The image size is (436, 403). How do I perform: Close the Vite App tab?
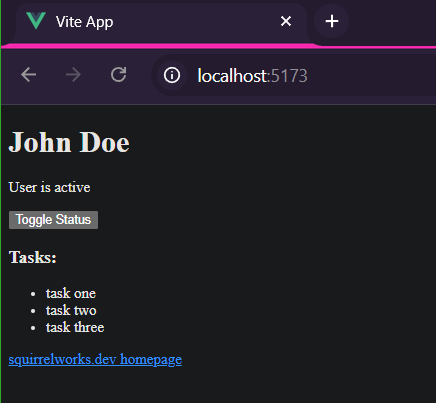pyautogui.click(x=286, y=21)
